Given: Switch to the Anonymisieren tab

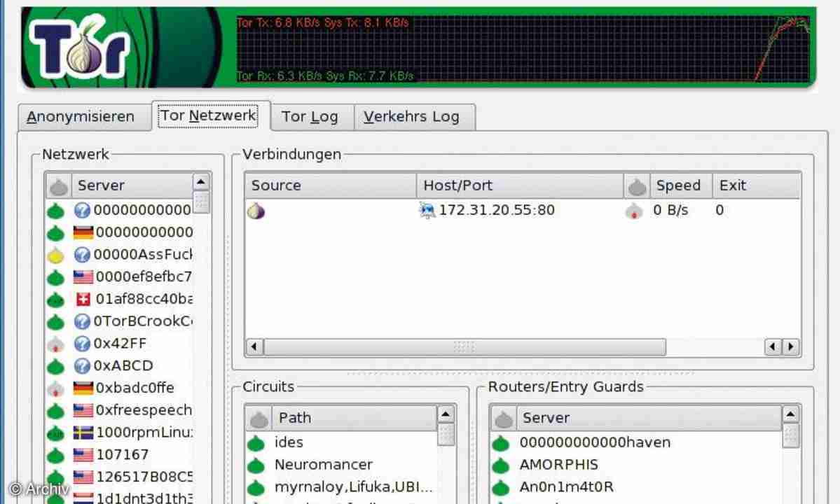Looking at the screenshot, I should point(81,117).
